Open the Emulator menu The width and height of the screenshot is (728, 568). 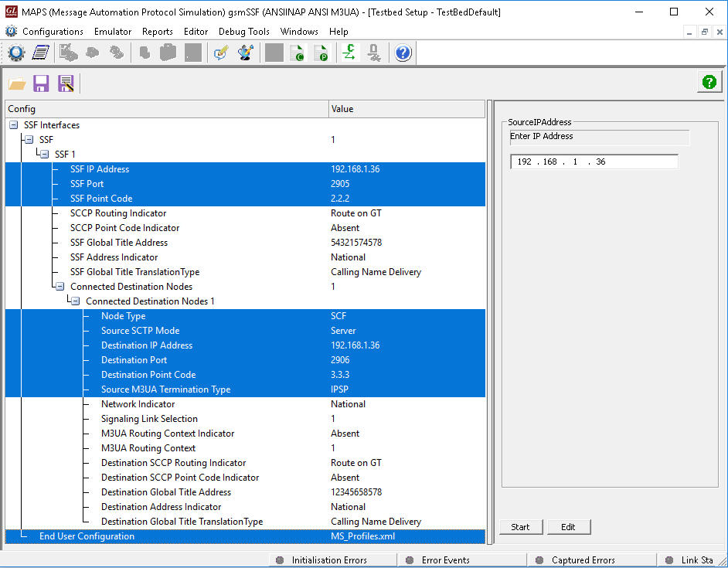(x=112, y=32)
